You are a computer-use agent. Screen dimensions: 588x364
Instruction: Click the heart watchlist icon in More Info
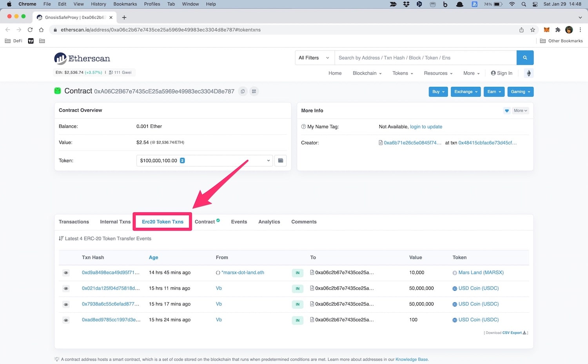point(507,110)
